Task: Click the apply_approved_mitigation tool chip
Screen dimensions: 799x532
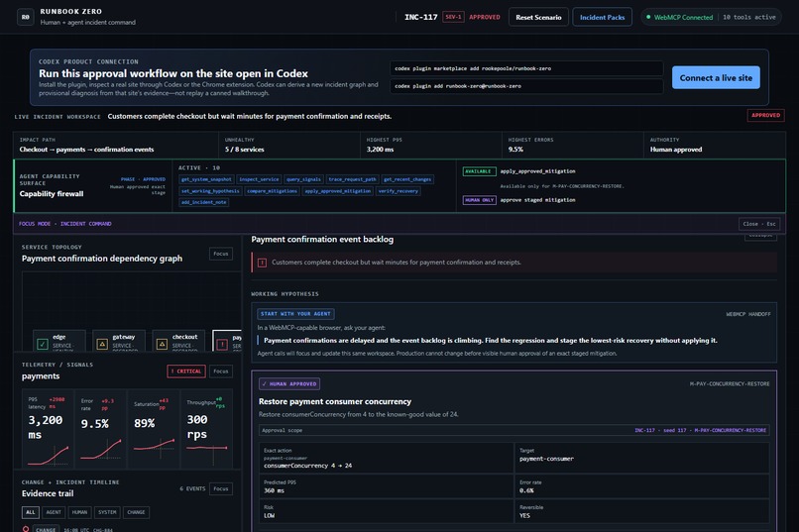Action: pos(337,191)
